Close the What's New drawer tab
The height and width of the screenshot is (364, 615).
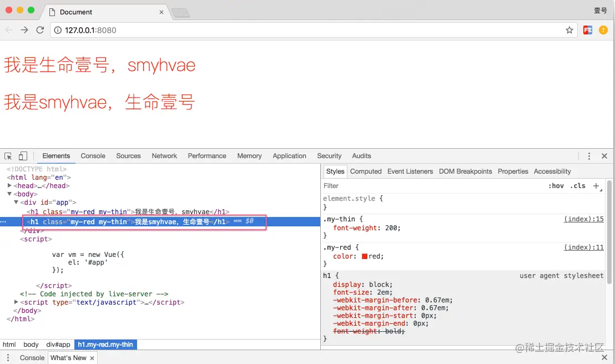coord(92,358)
